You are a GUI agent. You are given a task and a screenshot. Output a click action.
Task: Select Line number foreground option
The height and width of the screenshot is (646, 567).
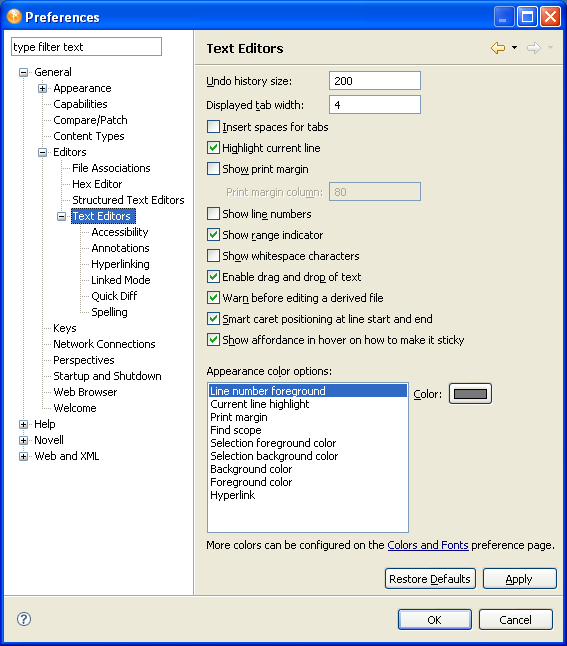[x=308, y=391]
